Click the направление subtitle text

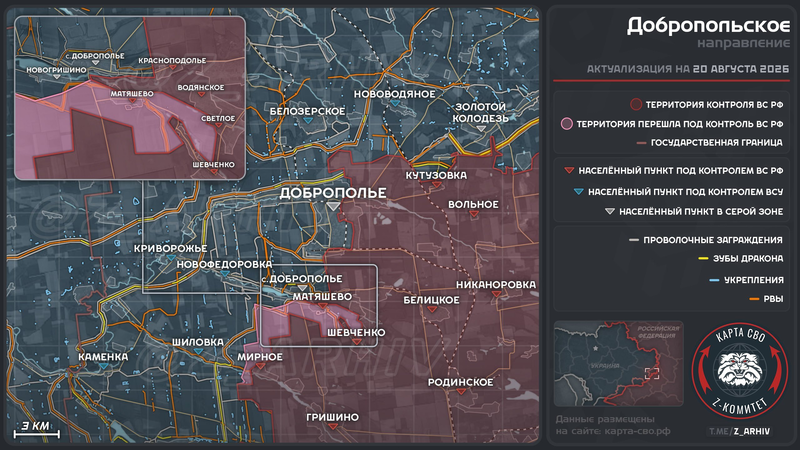pyautogui.click(x=743, y=43)
